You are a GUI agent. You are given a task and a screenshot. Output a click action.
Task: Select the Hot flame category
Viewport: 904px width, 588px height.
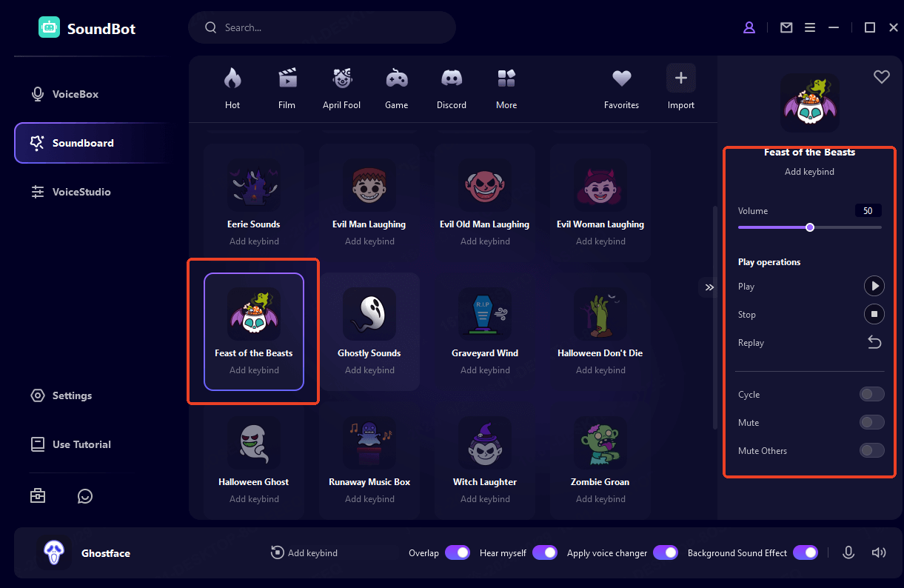click(x=232, y=87)
